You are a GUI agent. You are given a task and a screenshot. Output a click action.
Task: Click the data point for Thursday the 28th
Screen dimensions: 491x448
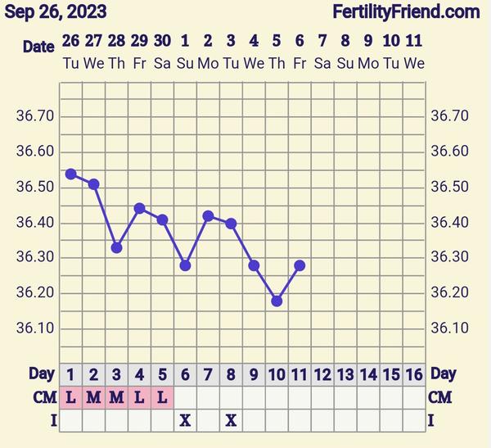click(116, 247)
